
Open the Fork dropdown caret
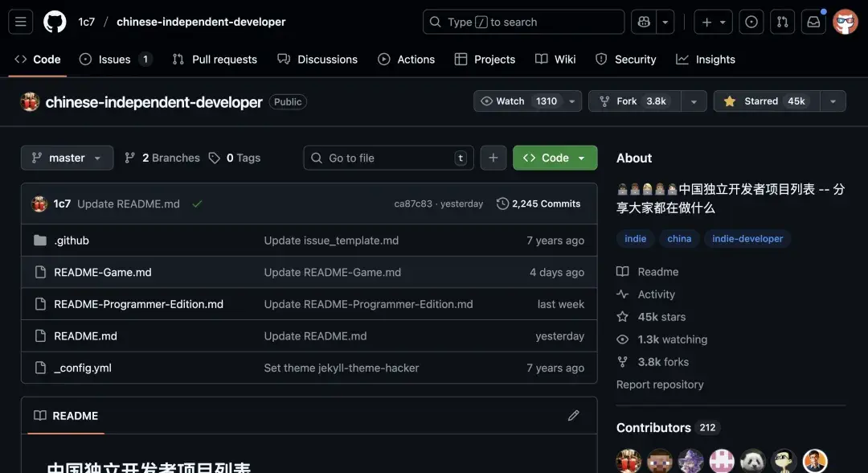pos(693,101)
